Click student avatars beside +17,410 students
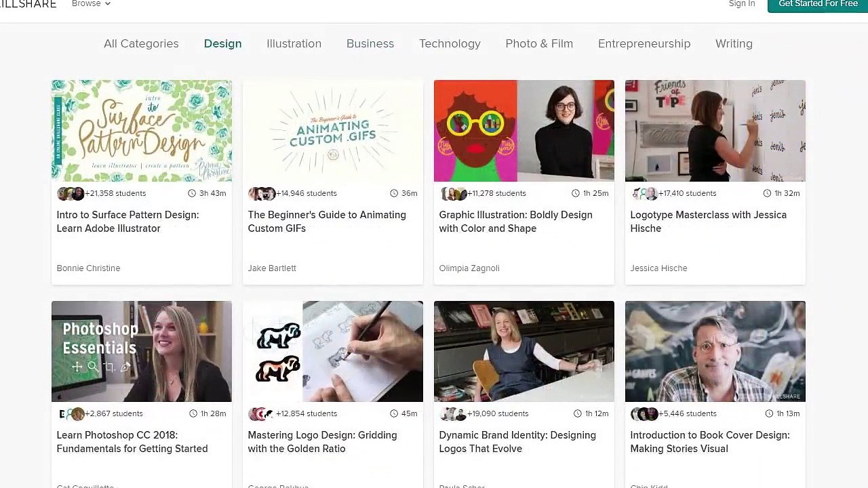 click(x=644, y=193)
